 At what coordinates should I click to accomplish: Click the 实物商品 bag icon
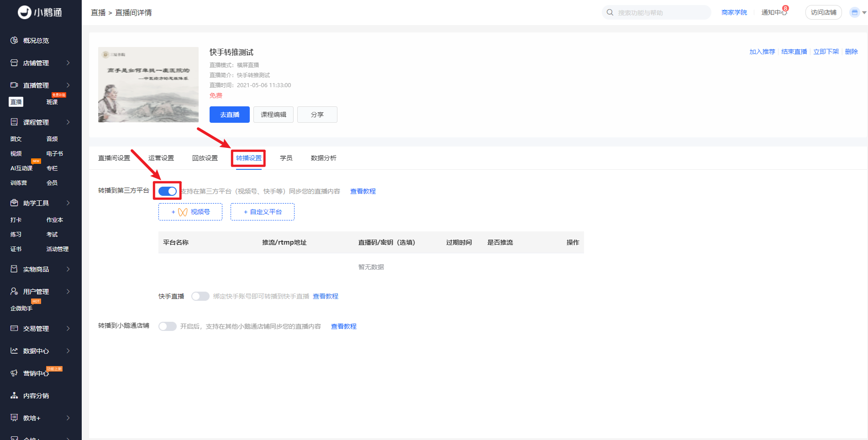point(14,269)
